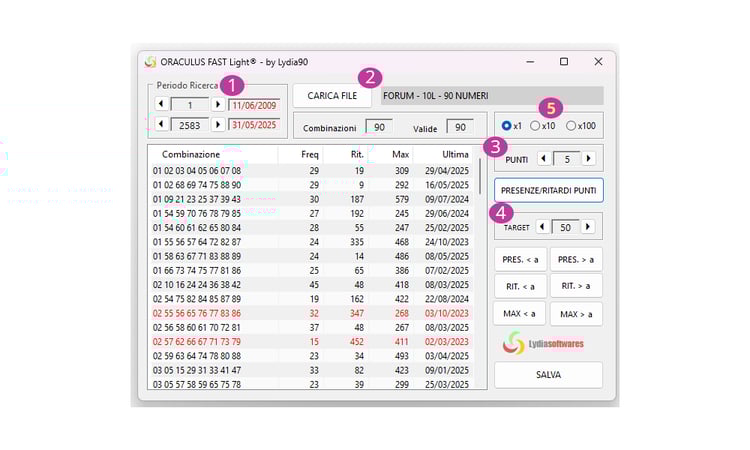Increase the end draw number 2583
Viewport: 750px width, 450px height.
pyautogui.click(x=218, y=124)
